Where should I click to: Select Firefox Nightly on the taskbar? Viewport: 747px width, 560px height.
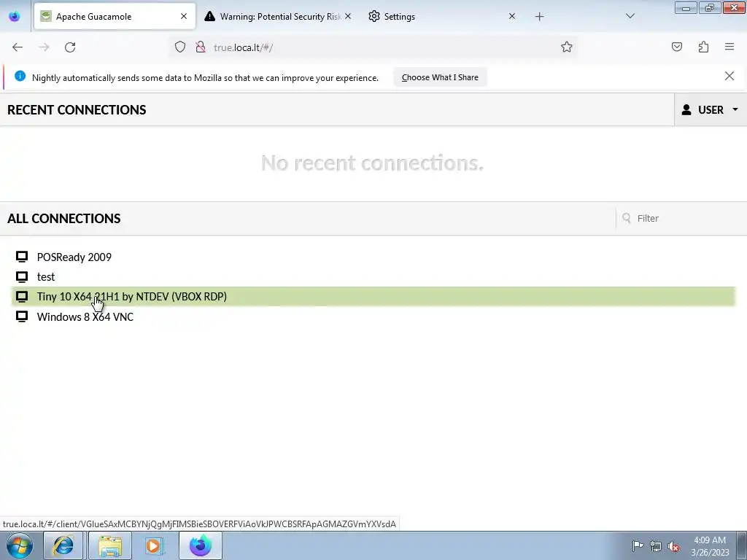201,545
